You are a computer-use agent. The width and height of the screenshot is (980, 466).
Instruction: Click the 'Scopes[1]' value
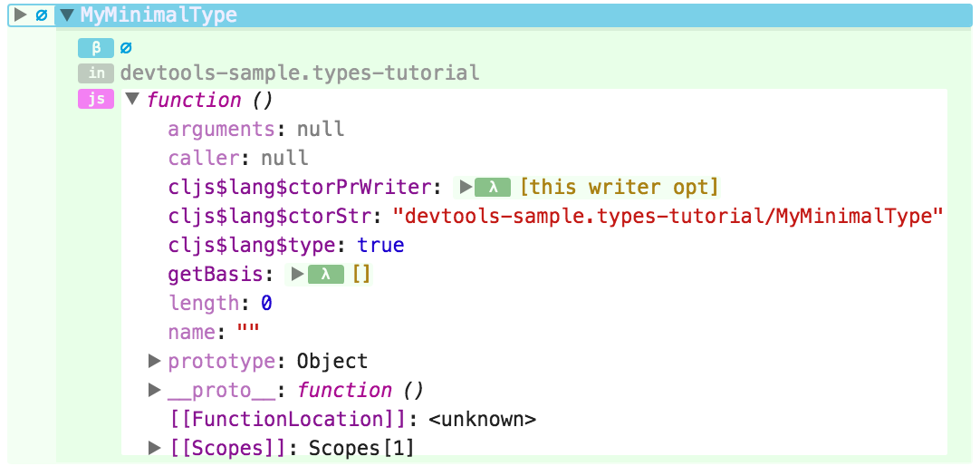pyautogui.click(x=362, y=449)
